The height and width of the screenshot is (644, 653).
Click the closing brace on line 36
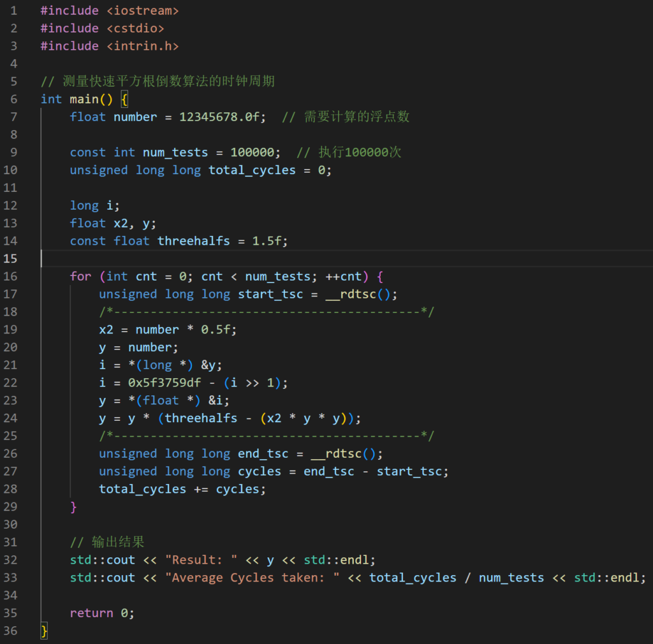click(44, 631)
